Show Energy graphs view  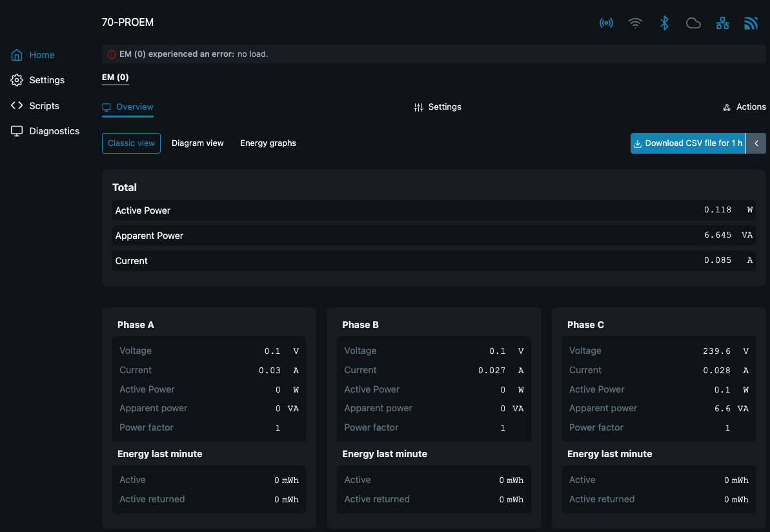[x=268, y=143]
